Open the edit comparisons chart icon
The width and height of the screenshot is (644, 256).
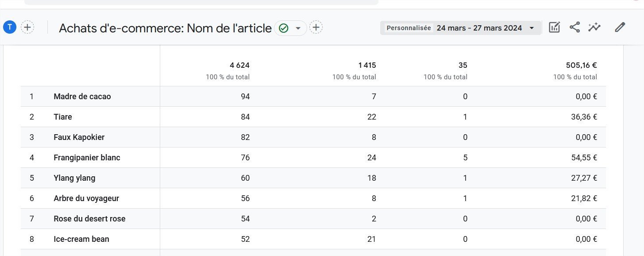[554, 27]
